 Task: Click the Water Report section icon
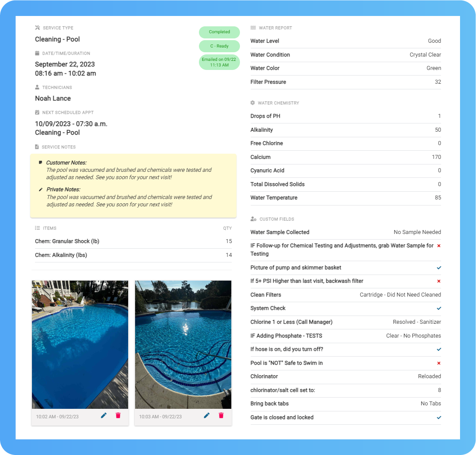click(253, 28)
